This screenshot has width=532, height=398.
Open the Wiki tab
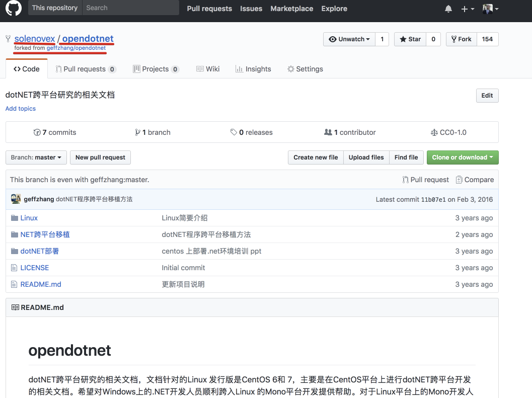(208, 69)
